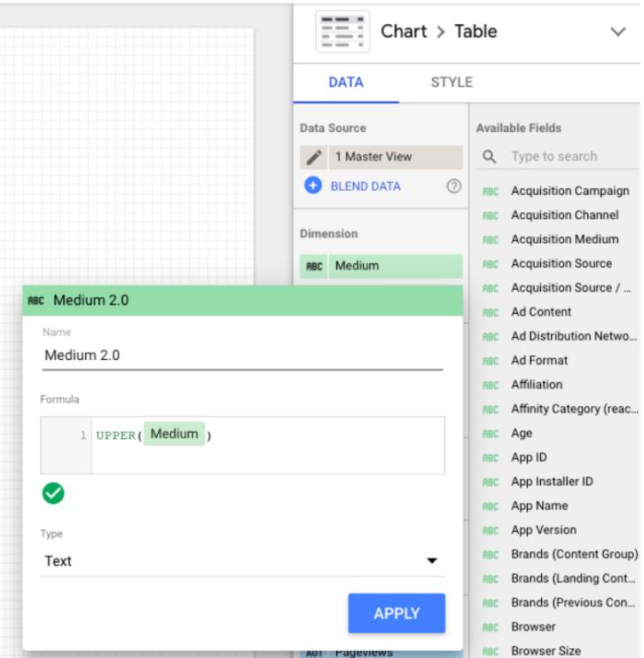Click the Name field containing Medium 2.0

tap(240, 356)
